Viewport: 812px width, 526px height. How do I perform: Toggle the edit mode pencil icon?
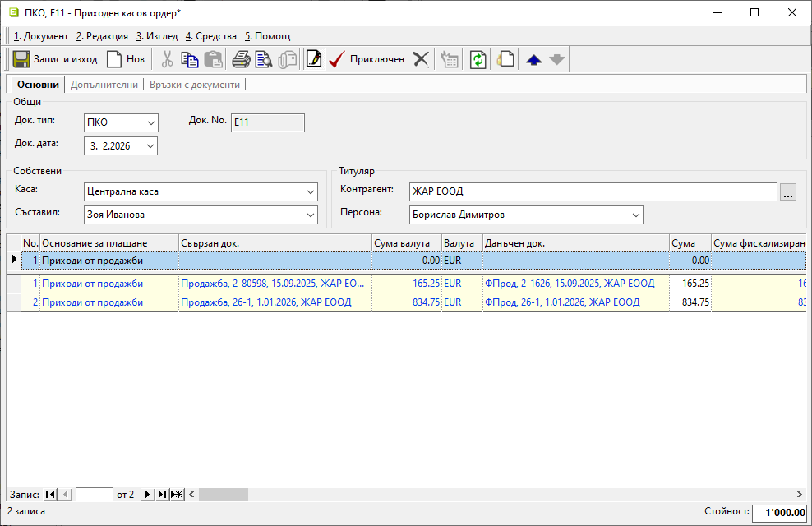pos(313,59)
